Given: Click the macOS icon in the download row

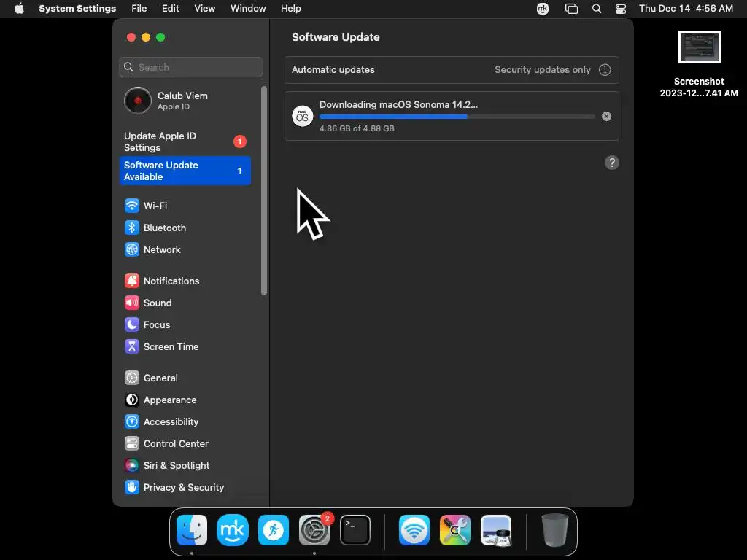Looking at the screenshot, I should [x=303, y=116].
